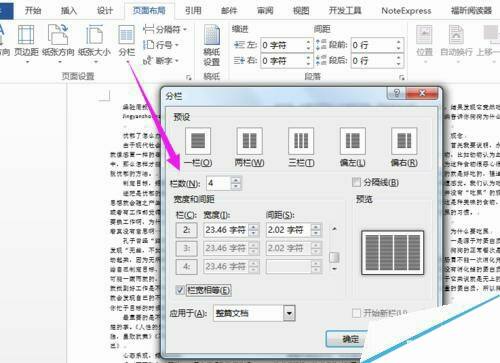Switch to the NoteExpress tab
The width and height of the screenshot is (500, 363).
[406, 11]
